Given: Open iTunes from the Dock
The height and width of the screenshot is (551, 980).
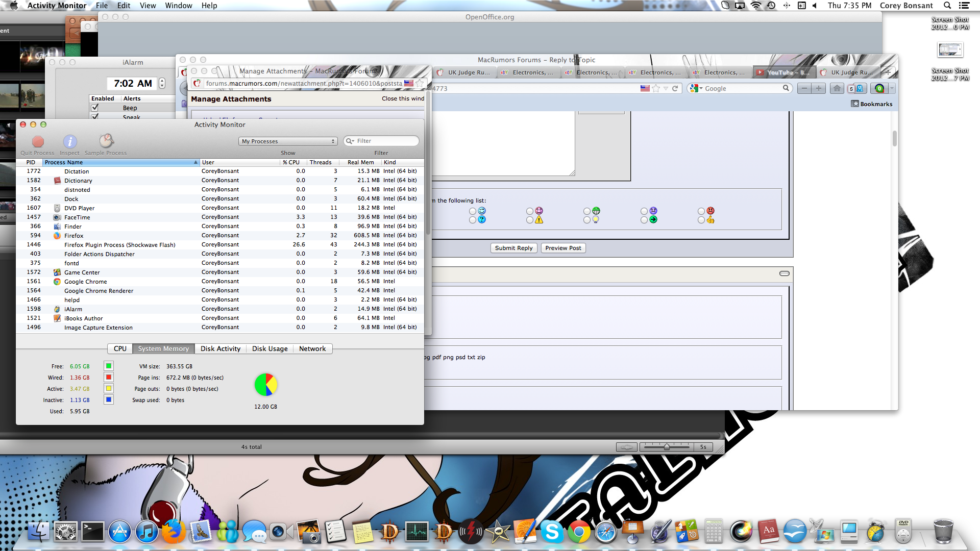Looking at the screenshot, I should pos(147,532).
